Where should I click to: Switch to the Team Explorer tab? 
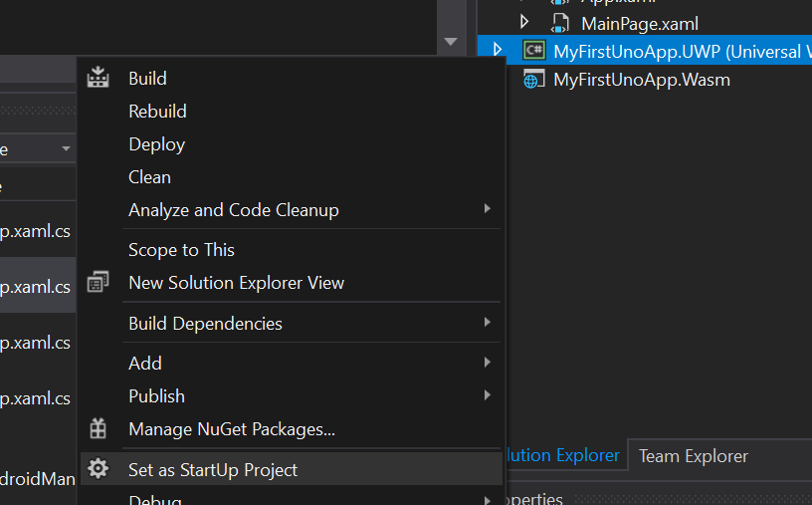click(x=694, y=456)
